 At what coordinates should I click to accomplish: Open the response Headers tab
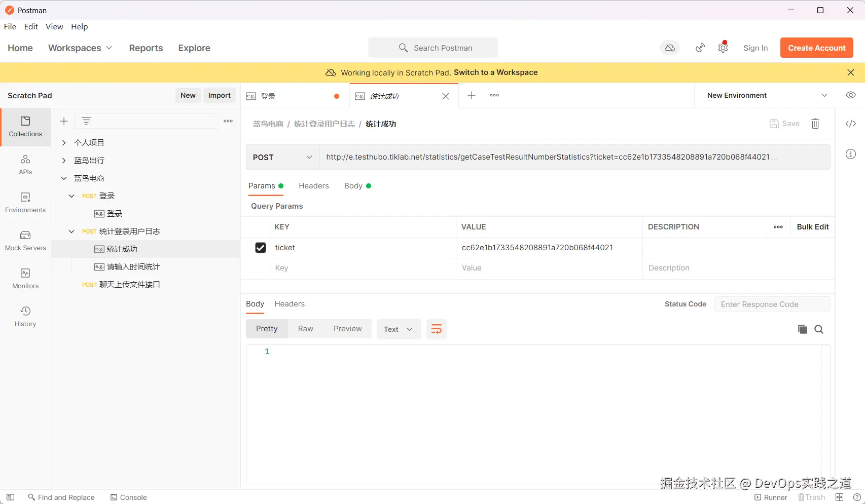[290, 304]
